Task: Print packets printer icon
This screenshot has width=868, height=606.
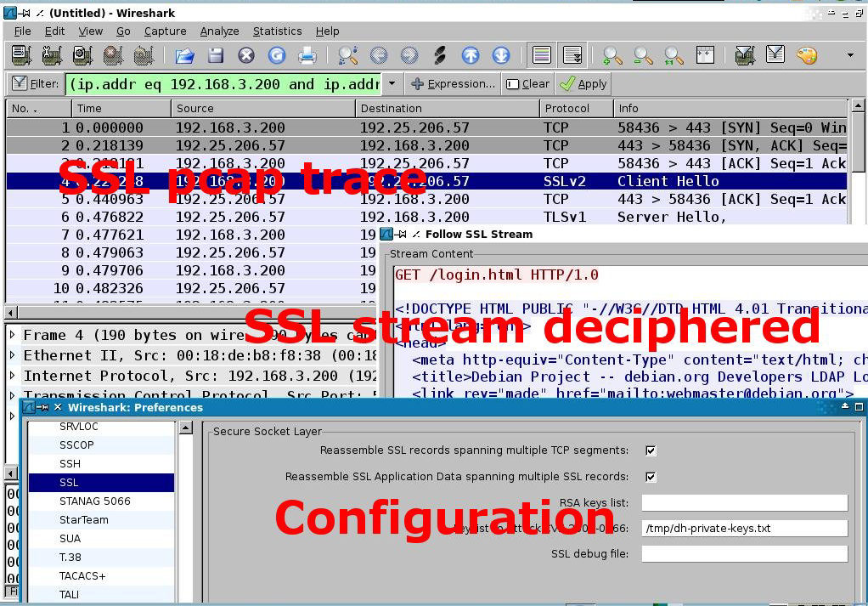Action: pos(307,55)
